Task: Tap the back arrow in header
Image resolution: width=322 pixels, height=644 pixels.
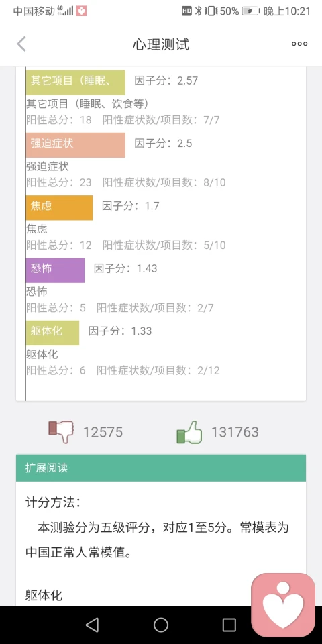Action: click(x=21, y=44)
